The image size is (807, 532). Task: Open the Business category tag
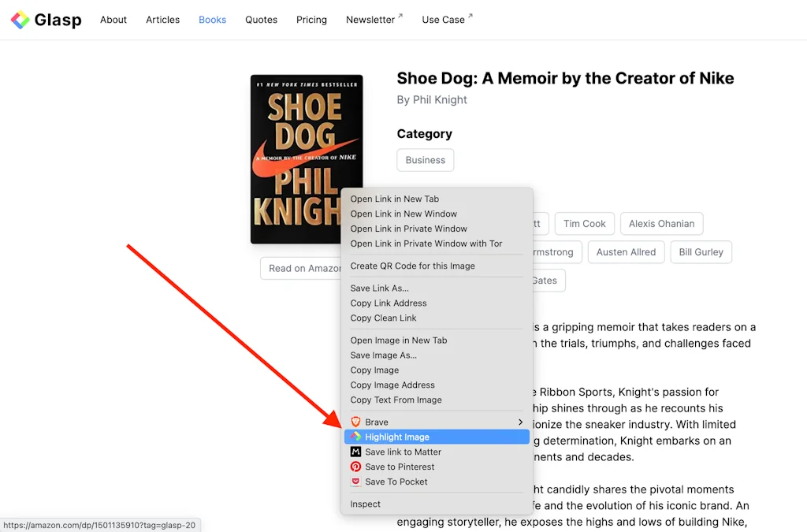(x=425, y=160)
